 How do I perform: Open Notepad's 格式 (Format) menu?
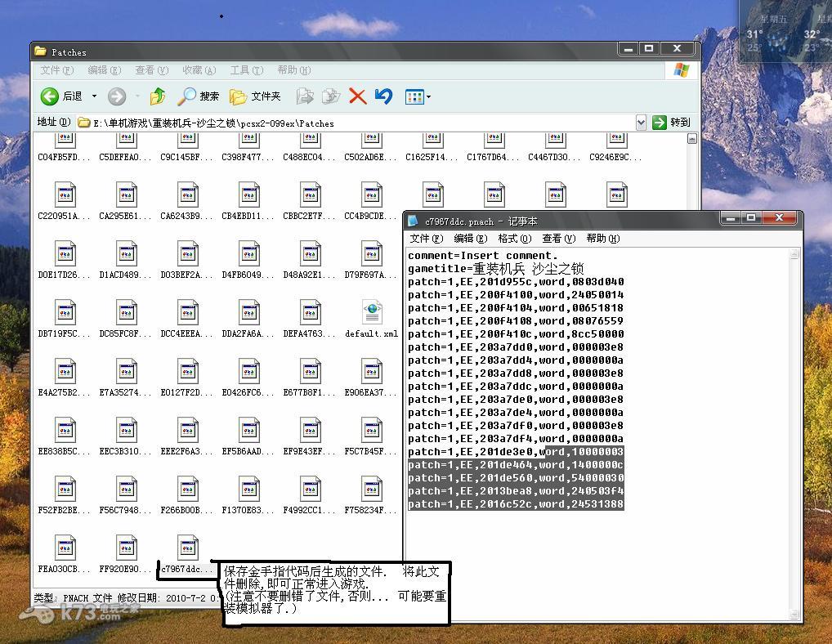[x=514, y=239]
